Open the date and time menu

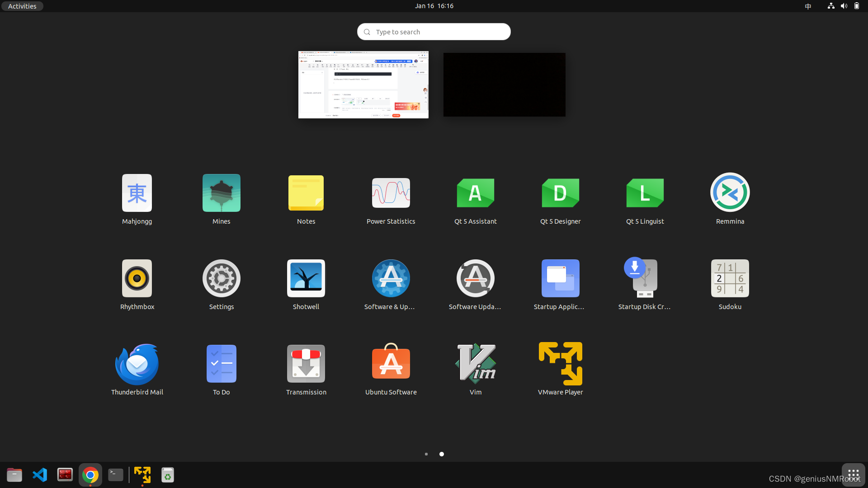click(x=434, y=6)
